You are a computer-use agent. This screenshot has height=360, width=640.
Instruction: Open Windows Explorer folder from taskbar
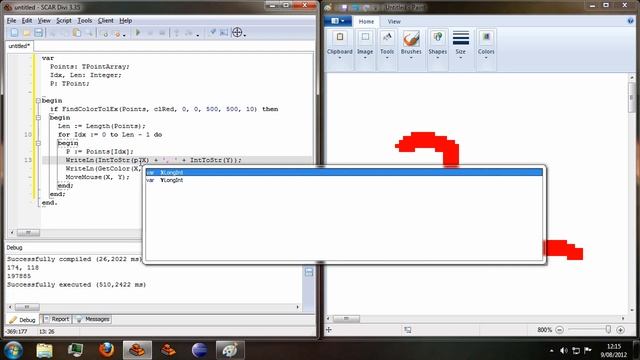44,350
